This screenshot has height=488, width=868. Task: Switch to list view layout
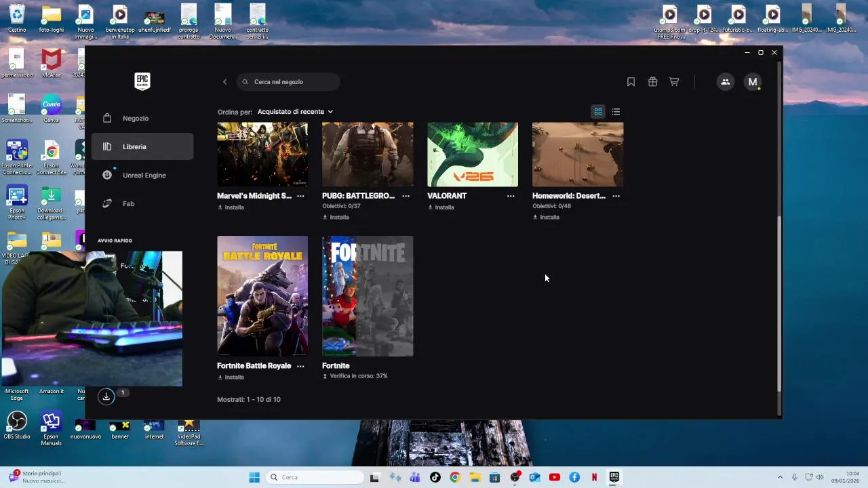[x=616, y=112]
